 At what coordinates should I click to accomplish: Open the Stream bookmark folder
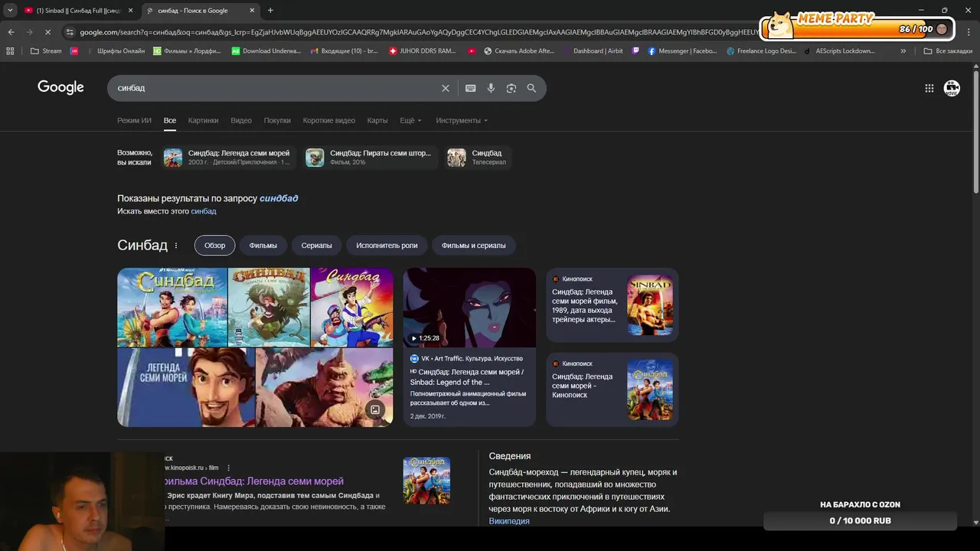(x=47, y=51)
